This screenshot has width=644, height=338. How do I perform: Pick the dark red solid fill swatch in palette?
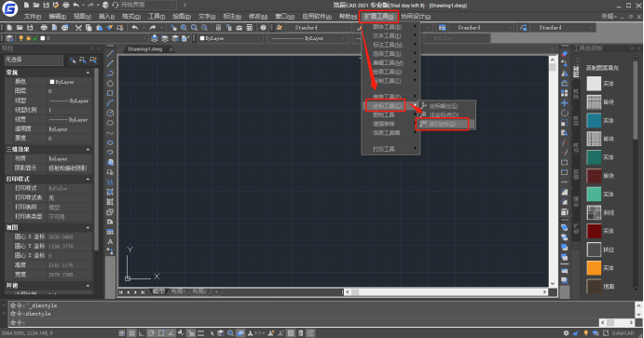[594, 231]
